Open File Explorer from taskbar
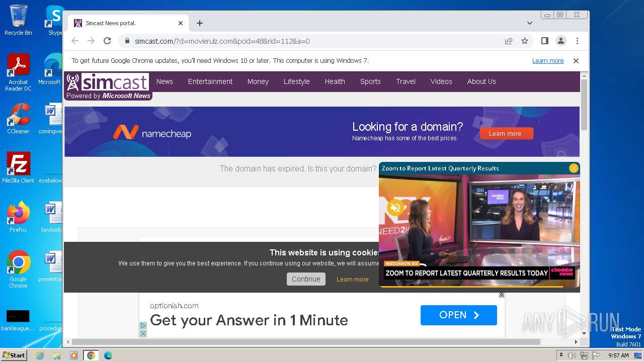The height and width of the screenshot is (362, 644). pyautogui.click(x=57, y=355)
